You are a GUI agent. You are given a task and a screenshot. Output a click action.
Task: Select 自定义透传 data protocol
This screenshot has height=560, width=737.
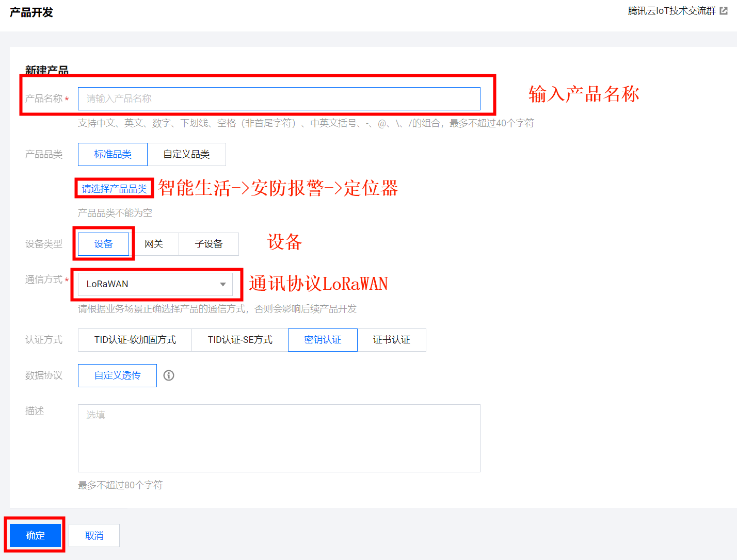(x=117, y=375)
